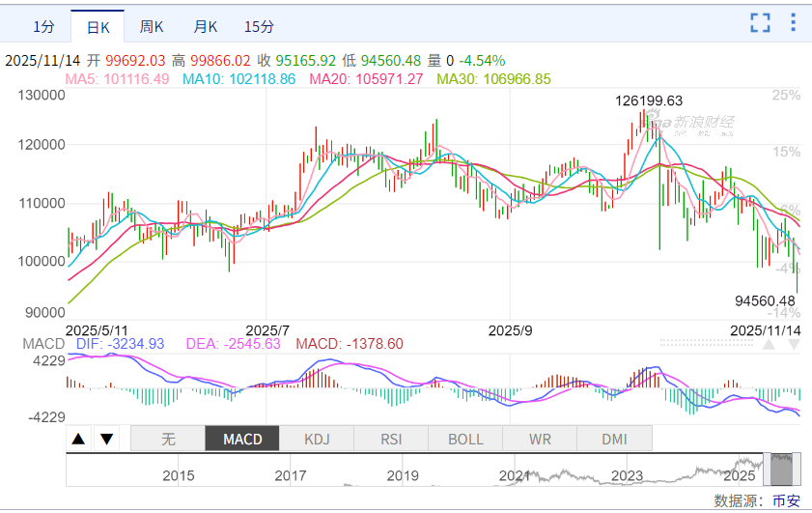Open the 周K weekly chart

pyautogui.click(x=152, y=26)
